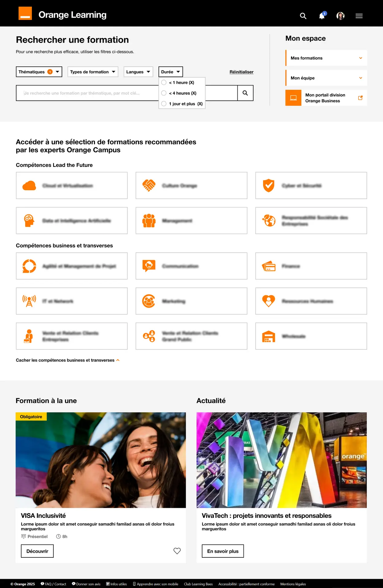Click the antenna tower icon tile
This screenshot has width=383, height=588.
click(72, 301)
